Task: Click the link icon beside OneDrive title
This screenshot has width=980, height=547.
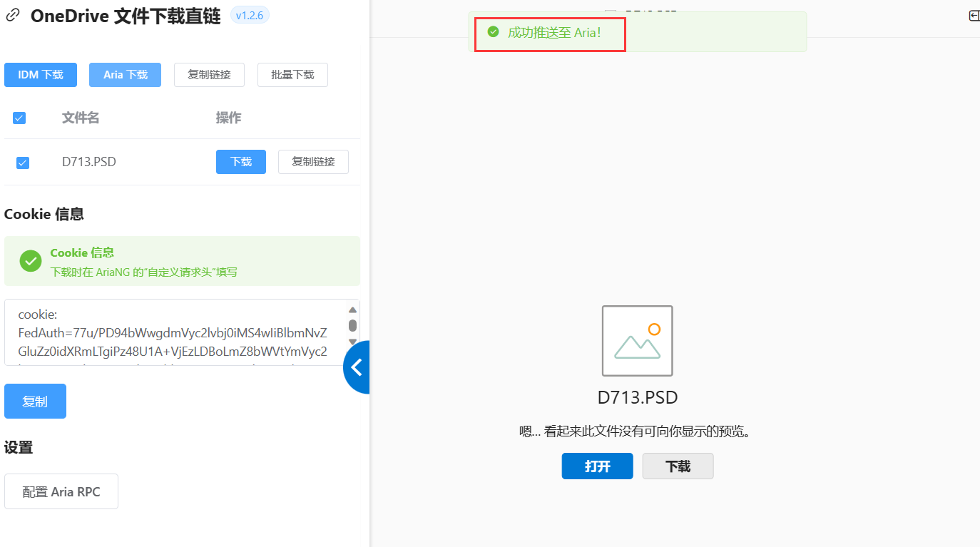Action: [12, 16]
